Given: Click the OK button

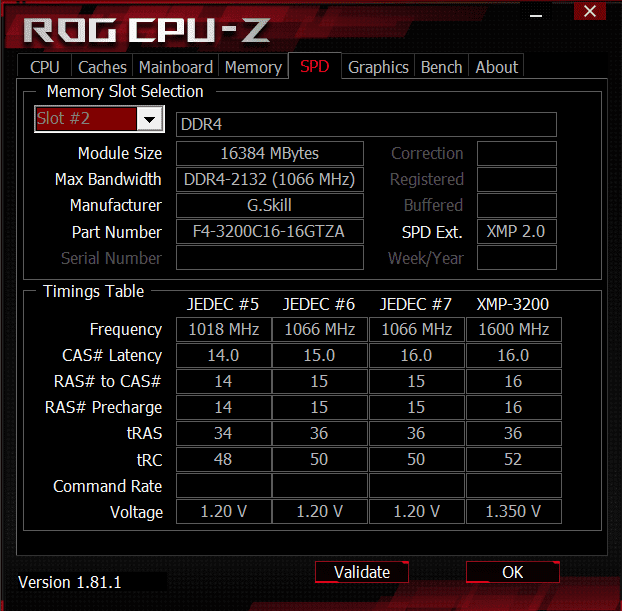Looking at the screenshot, I should click(x=513, y=572).
